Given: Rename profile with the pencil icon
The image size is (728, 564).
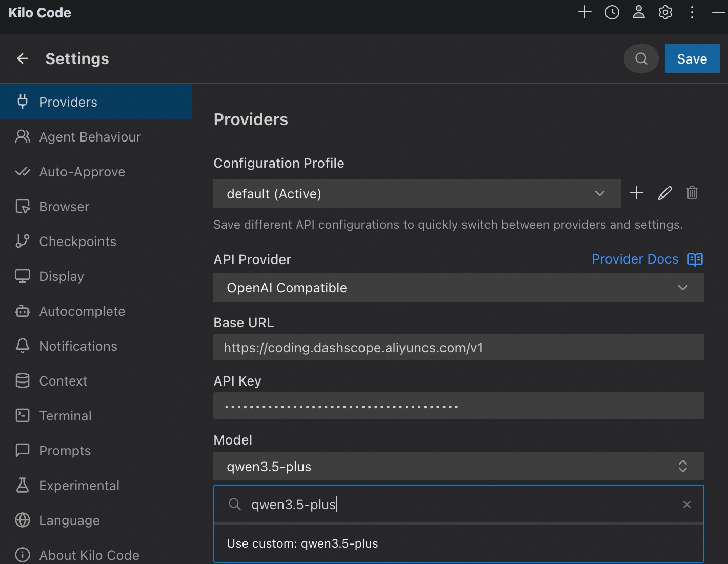Looking at the screenshot, I should 665,193.
